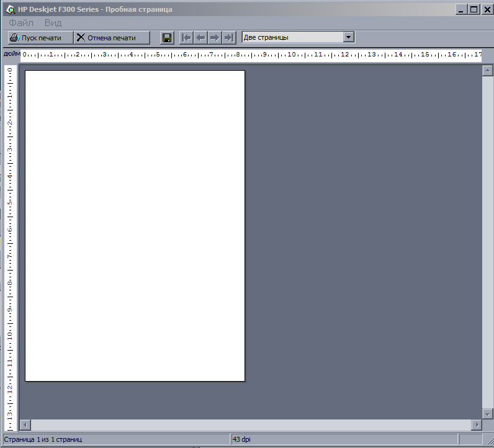Cancel printing with Отмена печати button
The width and height of the screenshot is (494, 448).
tap(112, 38)
